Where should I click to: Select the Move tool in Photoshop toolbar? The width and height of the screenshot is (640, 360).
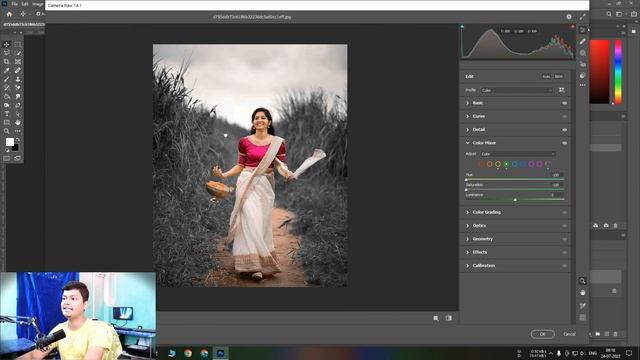(7, 44)
